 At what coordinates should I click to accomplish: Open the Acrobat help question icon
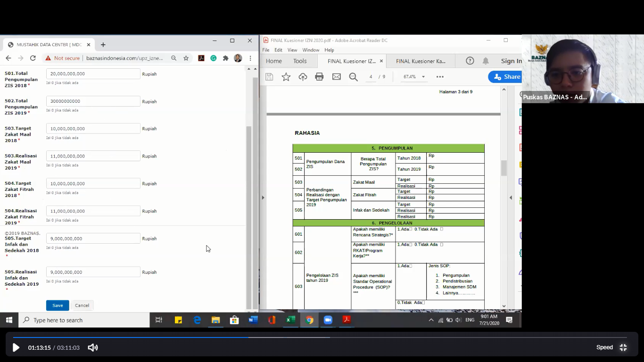click(x=470, y=61)
